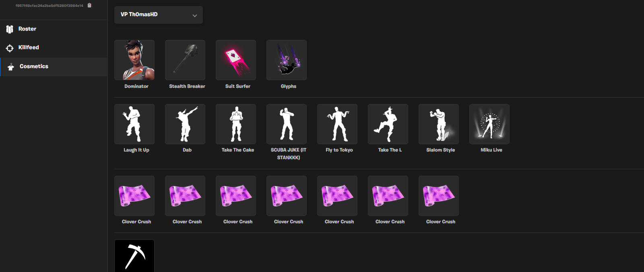Image resolution: width=644 pixels, height=272 pixels.
Task: Choose the Miku Live emote icon
Action: pos(489,124)
